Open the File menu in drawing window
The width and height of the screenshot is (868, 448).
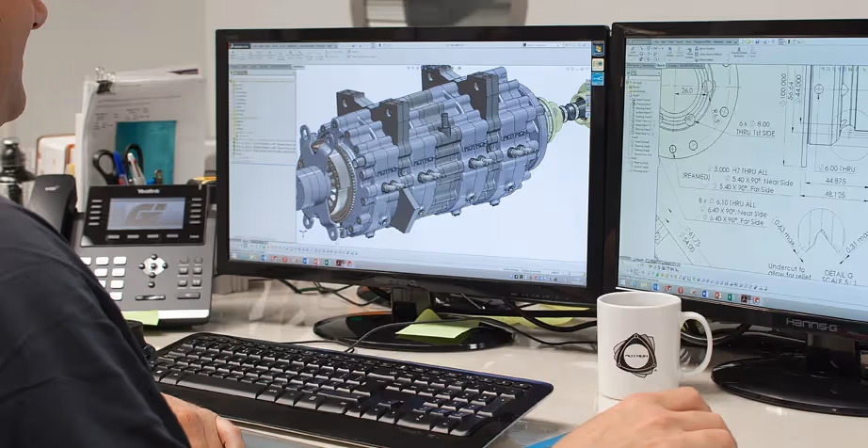click(x=656, y=42)
